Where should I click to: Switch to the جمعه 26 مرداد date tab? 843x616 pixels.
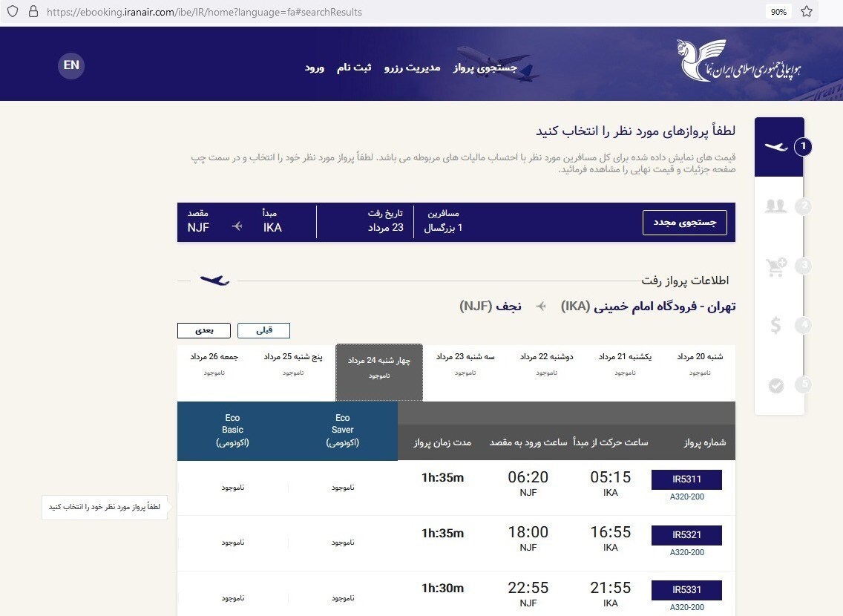[x=213, y=364]
